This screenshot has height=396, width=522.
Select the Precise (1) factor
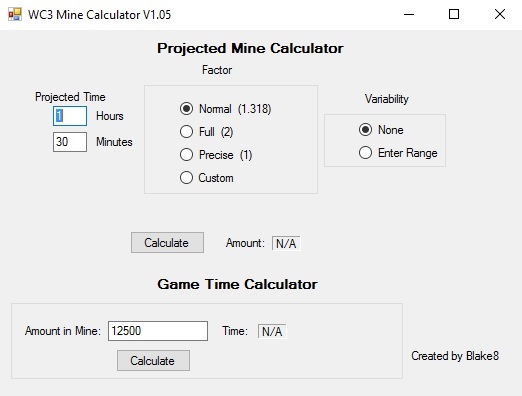(216, 155)
